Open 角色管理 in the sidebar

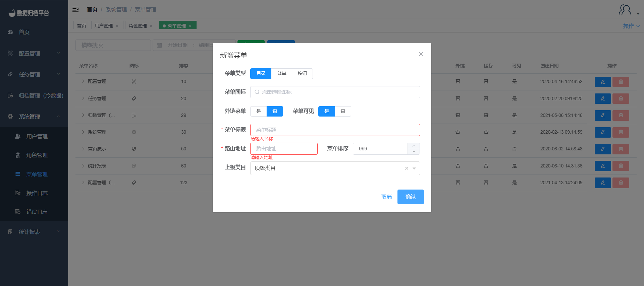[x=34, y=155]
